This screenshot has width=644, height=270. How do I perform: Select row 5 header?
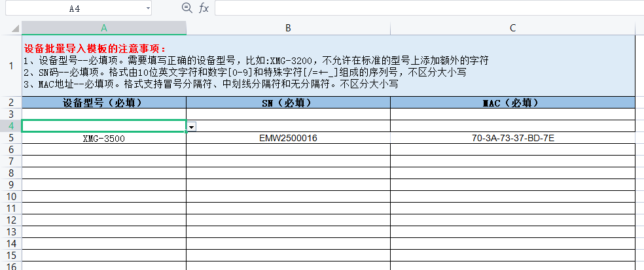click(x=10, y=138)
